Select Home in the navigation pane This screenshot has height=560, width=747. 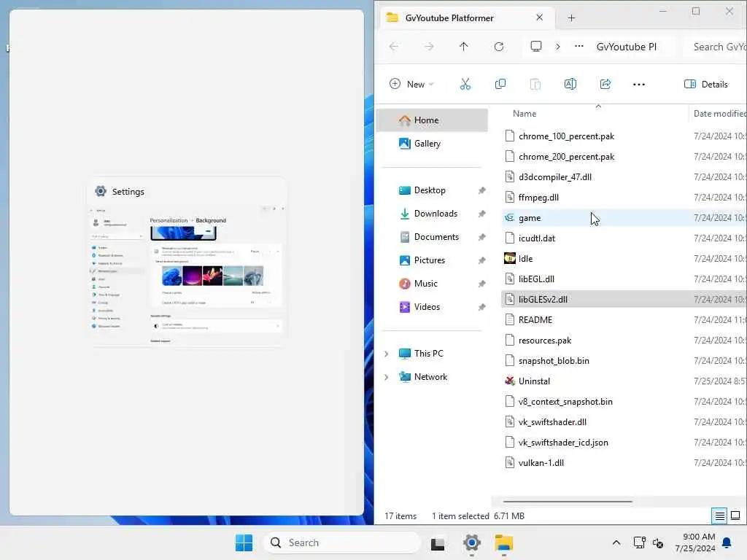point(432,120)
